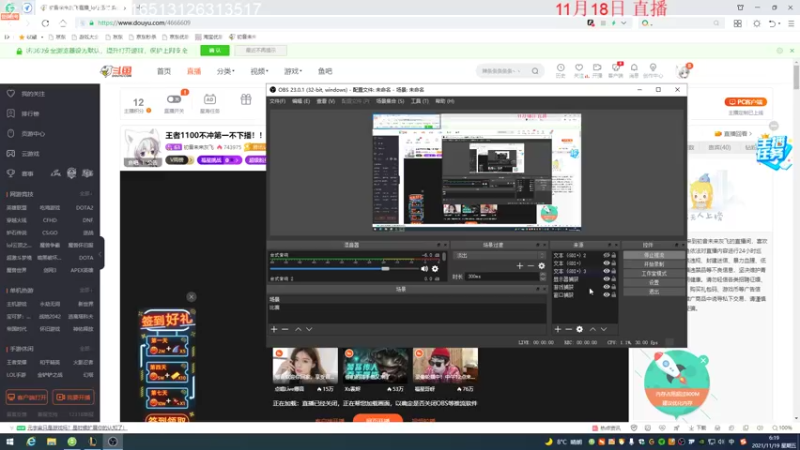Click 开始录制 button in OBS controls
The width and height of the screenshot is (800, 450).
[x=654, y=264]
